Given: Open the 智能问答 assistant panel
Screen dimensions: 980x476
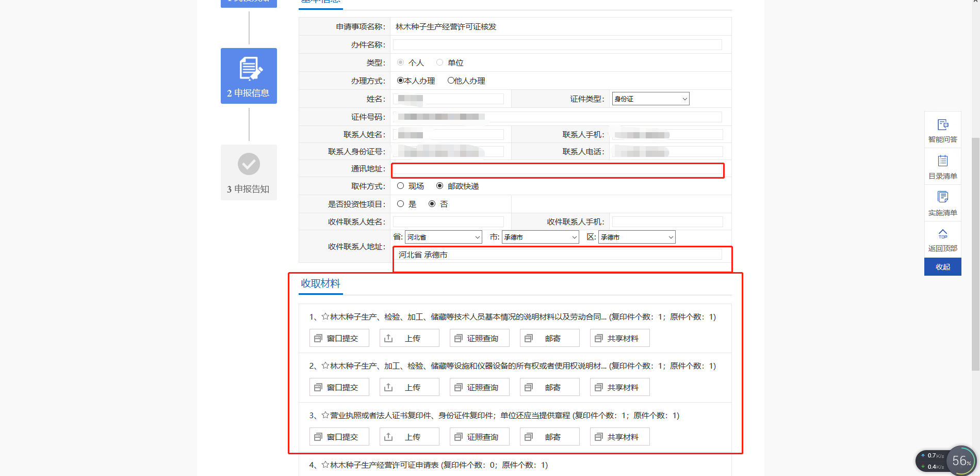Looking at the screenshot, I should [x=942, y=130].
